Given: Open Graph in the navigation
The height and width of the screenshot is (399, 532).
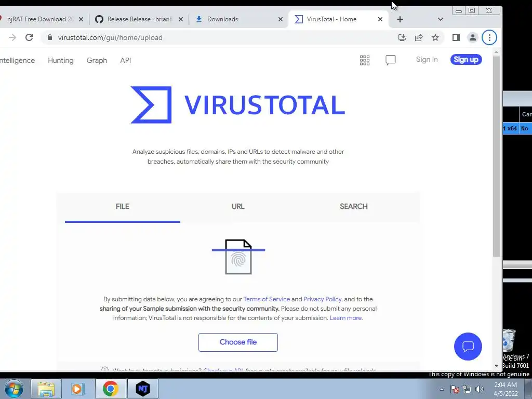Looking at the screenshot, I should [x=97, y=60].
